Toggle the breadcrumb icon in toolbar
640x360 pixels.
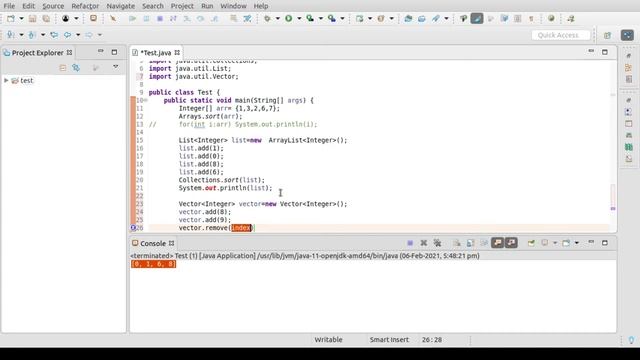pyautogui.click(x=463, y=18)
